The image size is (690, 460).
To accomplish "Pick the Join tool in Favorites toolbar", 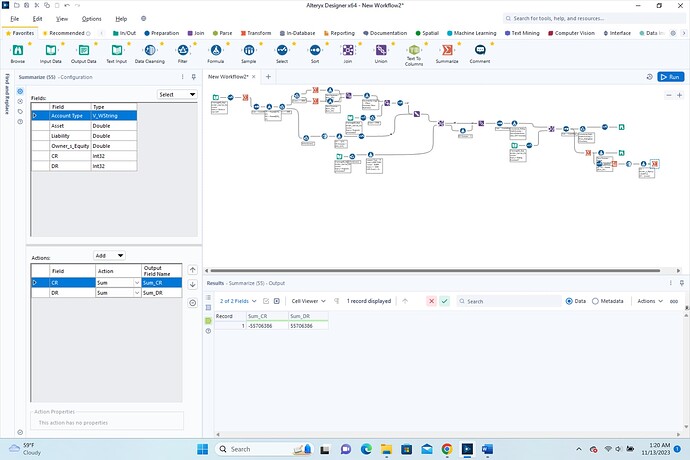I will pos(348,54).
